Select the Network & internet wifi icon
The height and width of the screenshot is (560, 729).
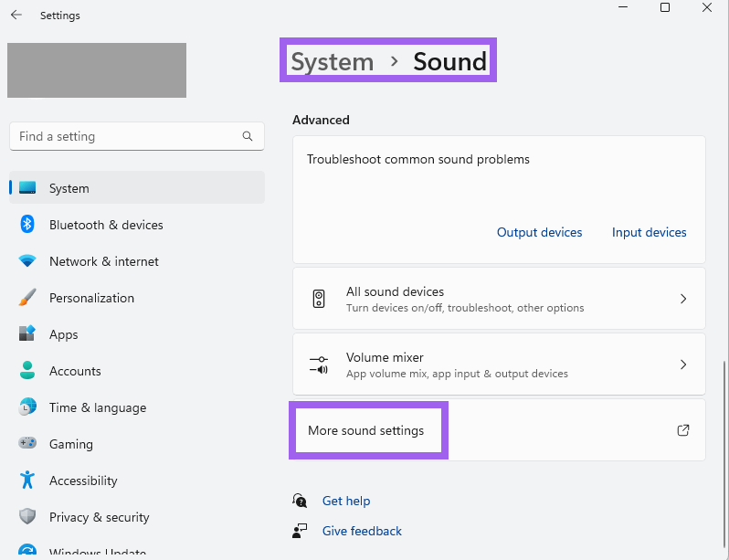[x=27, y=261]
